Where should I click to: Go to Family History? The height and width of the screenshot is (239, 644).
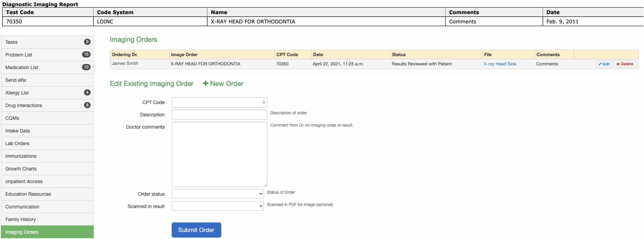click(x=47, y=219)
